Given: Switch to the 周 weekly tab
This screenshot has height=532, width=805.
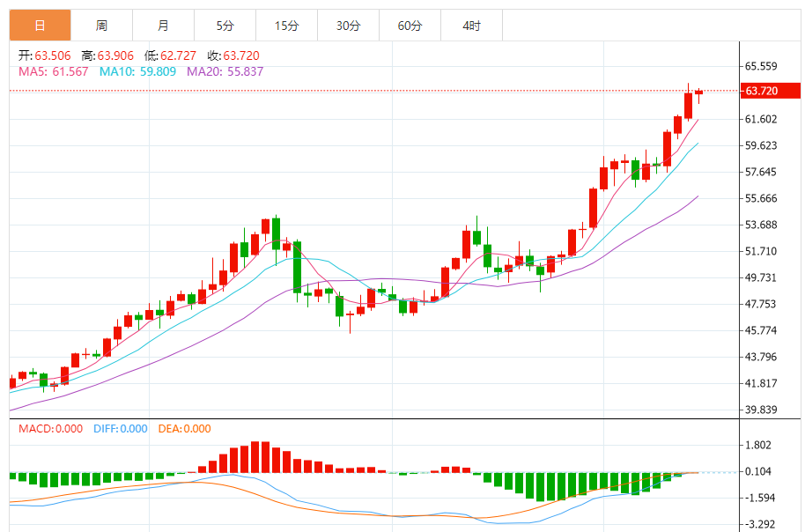Looking at the screenshot, I should (x=101, y=26).
